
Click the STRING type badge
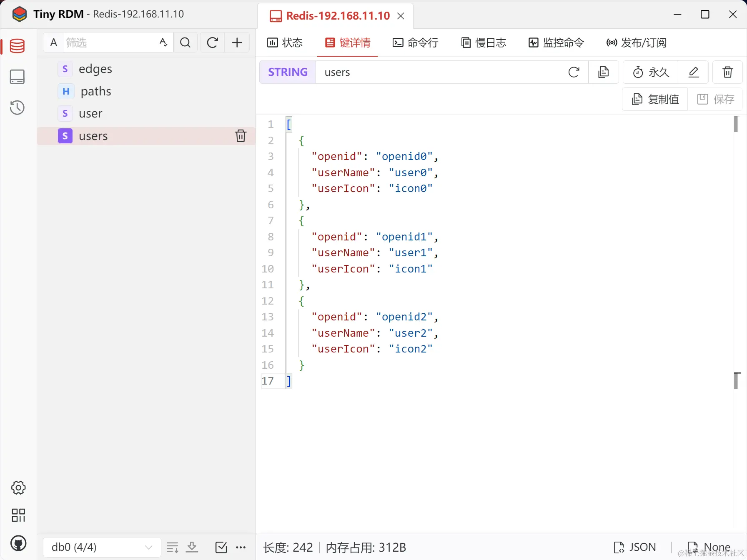[x=288, y=72]
